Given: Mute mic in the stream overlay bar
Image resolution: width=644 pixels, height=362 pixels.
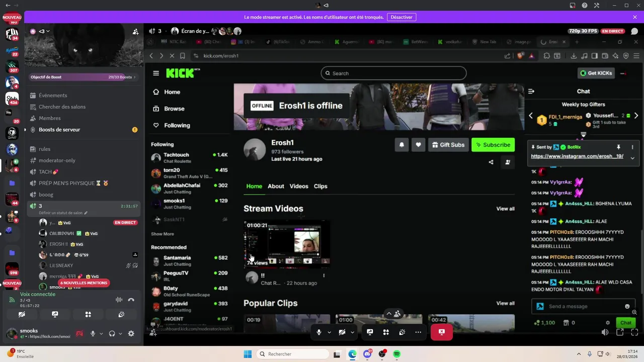Looking at the screenshot, I should 319,332.
